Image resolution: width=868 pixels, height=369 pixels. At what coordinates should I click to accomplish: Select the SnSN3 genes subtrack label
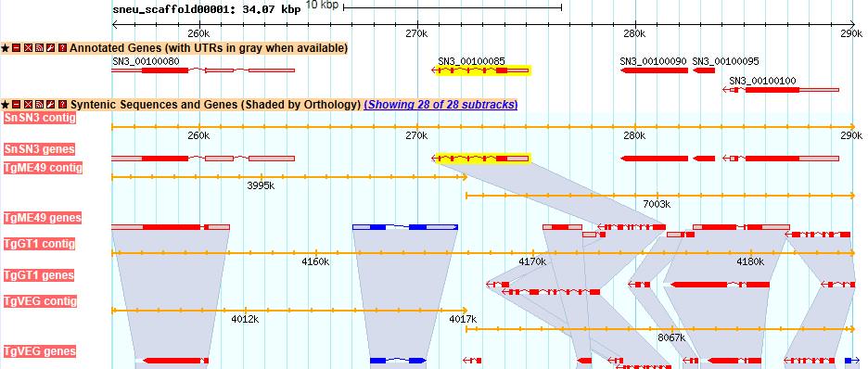pos(39,149)
